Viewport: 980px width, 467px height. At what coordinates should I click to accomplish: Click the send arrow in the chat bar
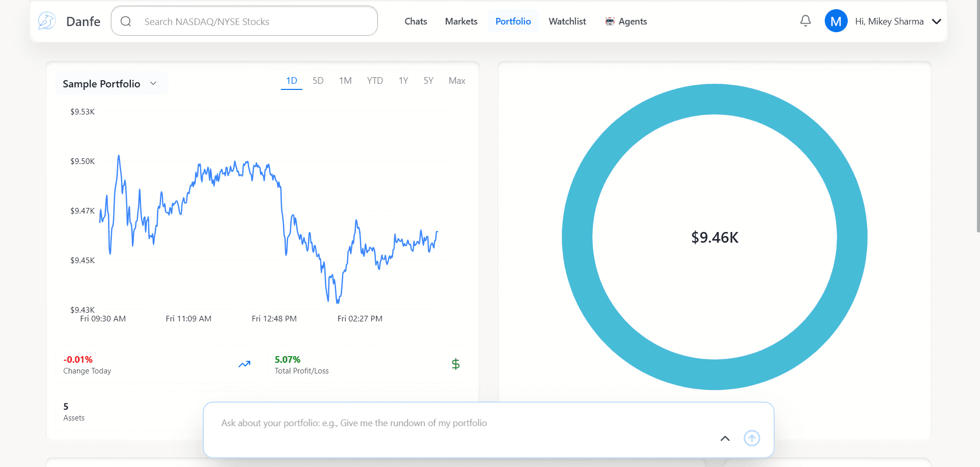[x=751, y=438]
